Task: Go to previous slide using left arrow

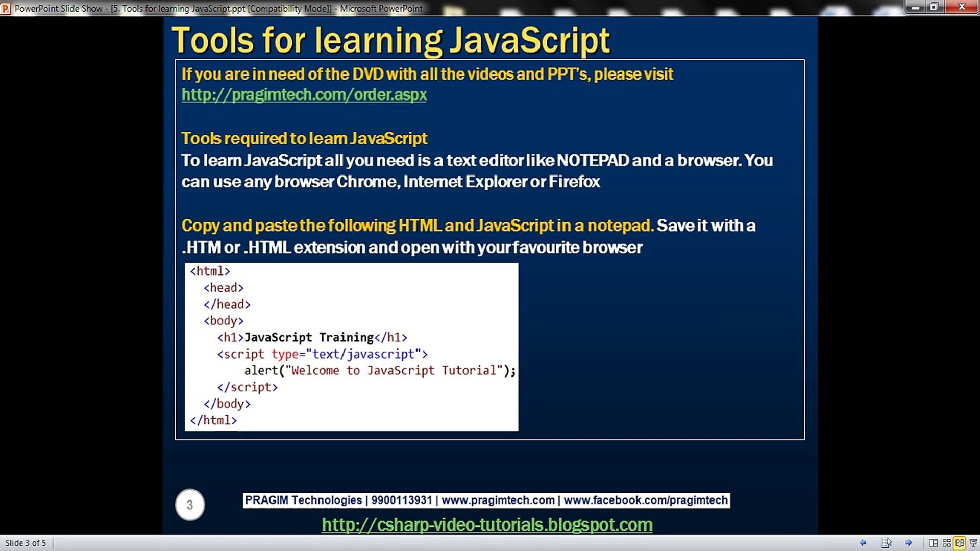Action: click(x=863, y=543)
